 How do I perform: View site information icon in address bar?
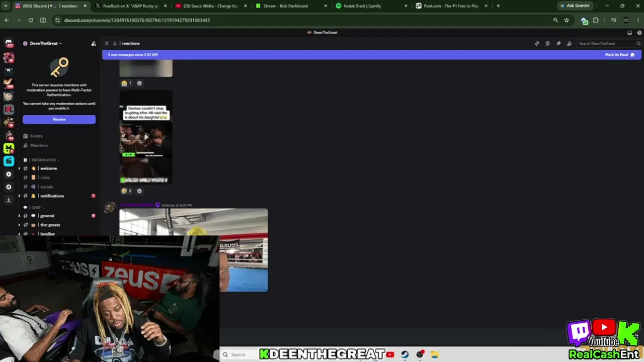tap(57, 20)
